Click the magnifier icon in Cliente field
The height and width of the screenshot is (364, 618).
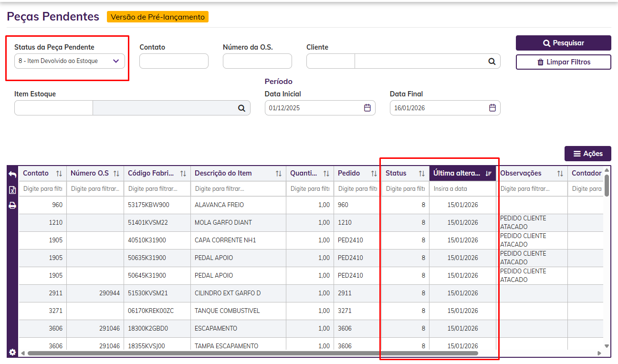coord(492,62)
